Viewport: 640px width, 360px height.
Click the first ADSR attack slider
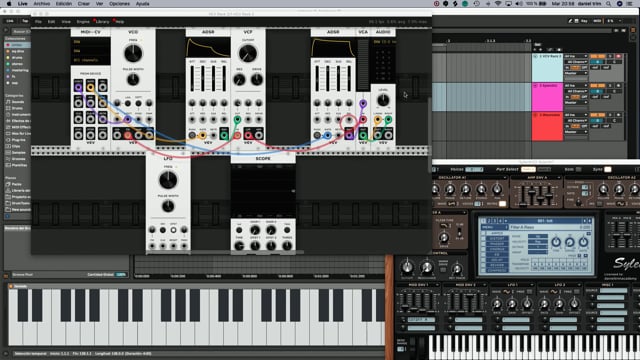(192, 78)
